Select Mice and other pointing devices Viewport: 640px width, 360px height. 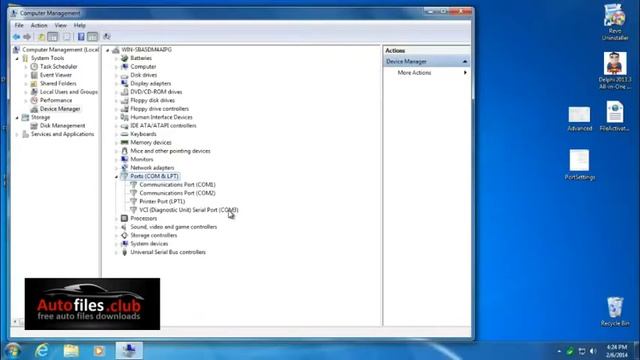170,151
